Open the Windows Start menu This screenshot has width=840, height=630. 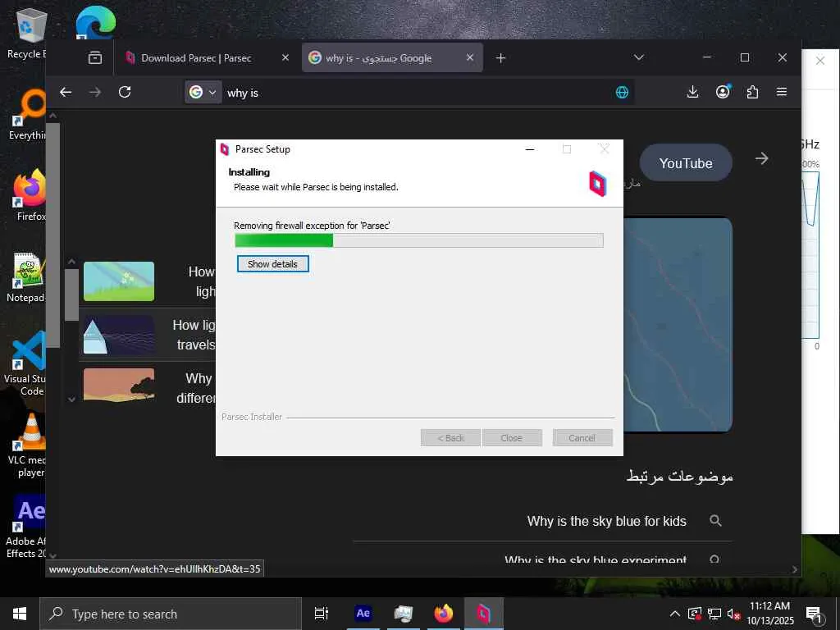[20, 614]
